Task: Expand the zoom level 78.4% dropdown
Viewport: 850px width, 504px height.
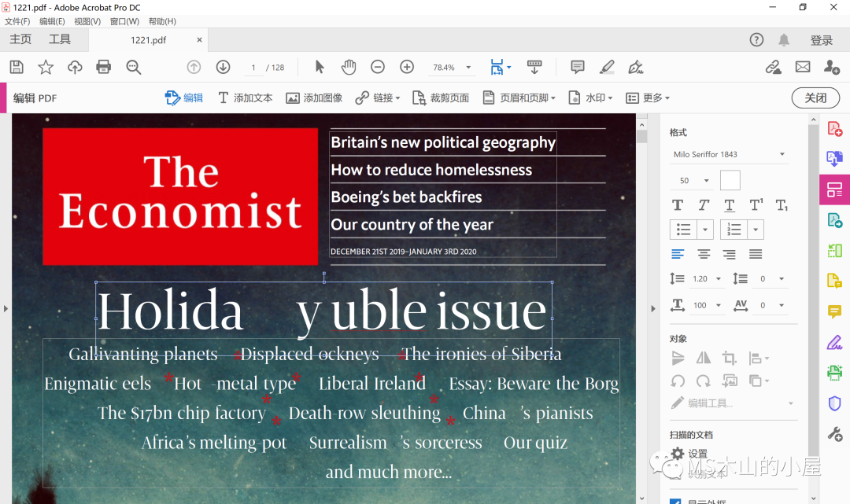Action: [468, 67]
